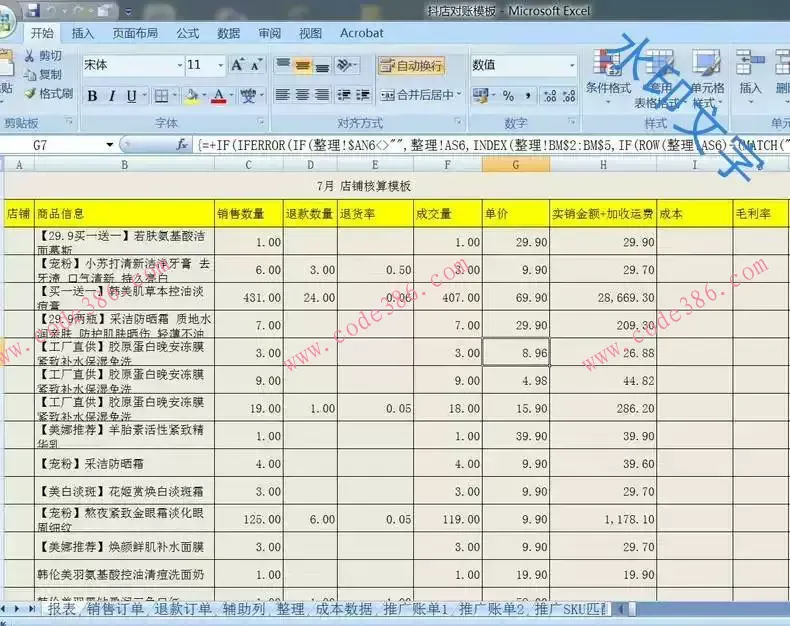Select column G header

(515, 165)
